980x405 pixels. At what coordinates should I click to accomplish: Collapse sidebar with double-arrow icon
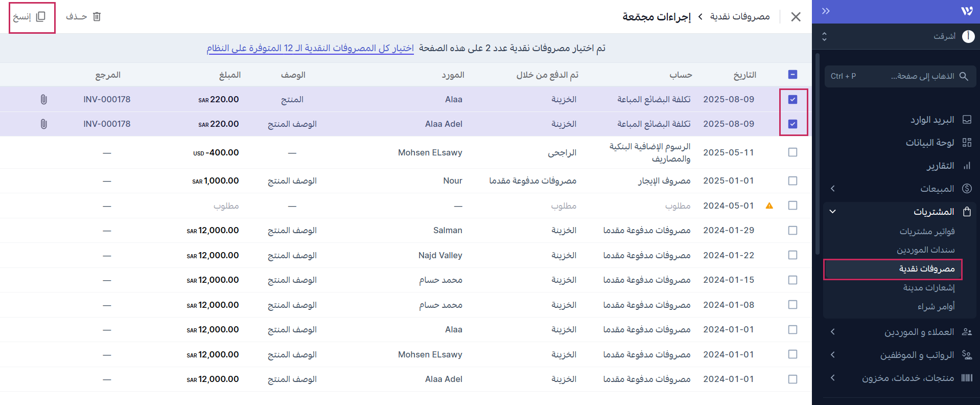tap(826, 11)
